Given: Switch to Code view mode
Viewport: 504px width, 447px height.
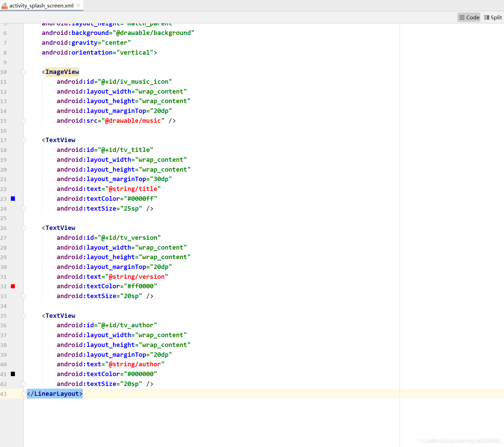Looking at the screenshot, I should click(x=469, y=17).
